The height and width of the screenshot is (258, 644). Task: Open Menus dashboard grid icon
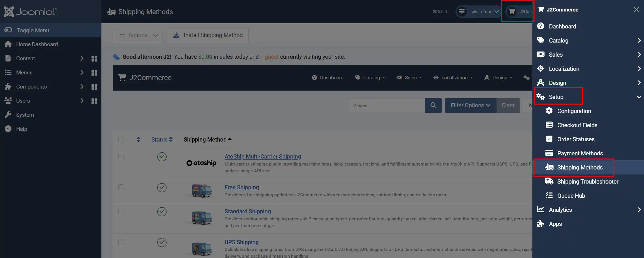pos(94,73)
